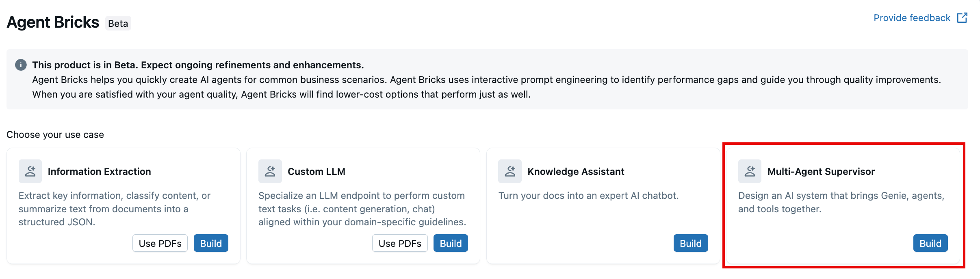Image resolution: width=980 pixels, height=279 pixels.
Task: Click the Information Extraction agent icon
Action: [30, 171]
